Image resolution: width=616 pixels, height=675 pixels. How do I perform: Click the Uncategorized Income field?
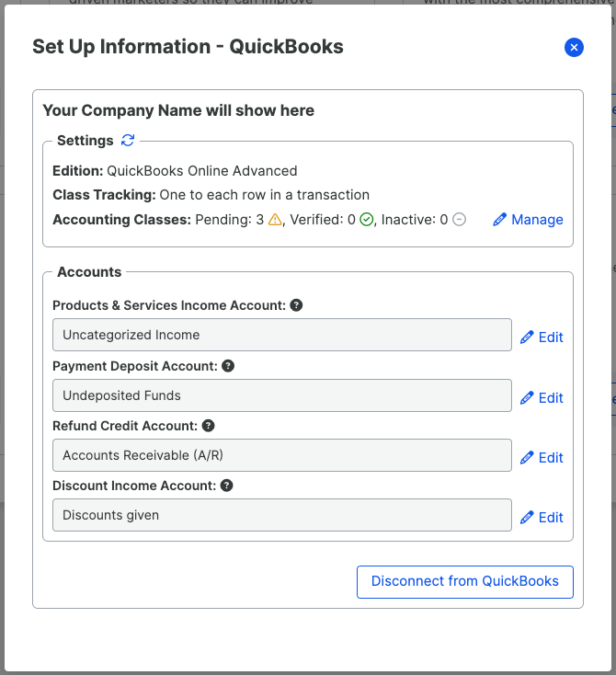(x=282, y=335)
